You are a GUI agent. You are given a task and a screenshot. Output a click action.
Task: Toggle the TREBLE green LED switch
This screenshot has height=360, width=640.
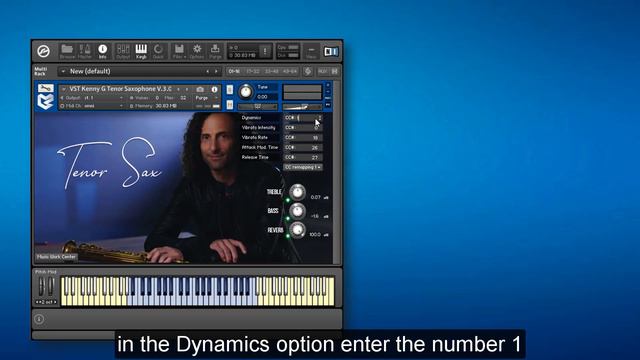click(x=288, y=200)
